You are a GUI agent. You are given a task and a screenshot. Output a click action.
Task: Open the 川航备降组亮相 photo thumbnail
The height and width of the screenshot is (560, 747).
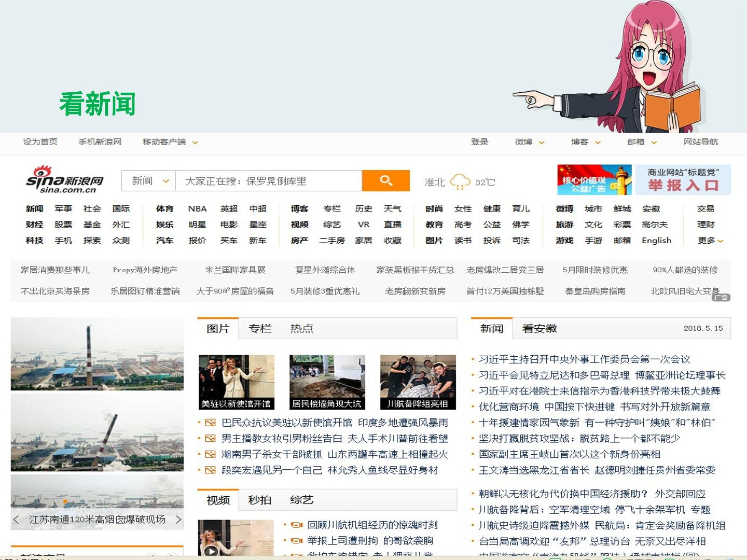[x=418, y=382]
